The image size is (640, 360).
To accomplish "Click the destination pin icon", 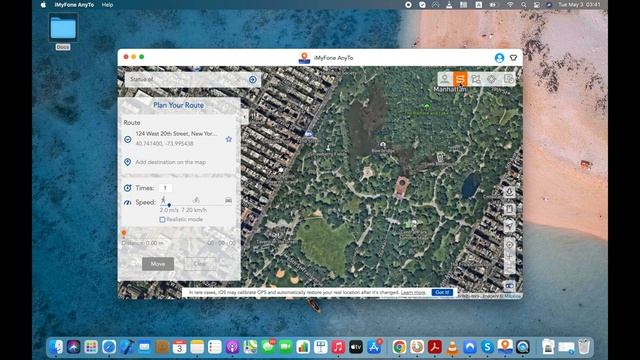I will (x=128, y=162).
